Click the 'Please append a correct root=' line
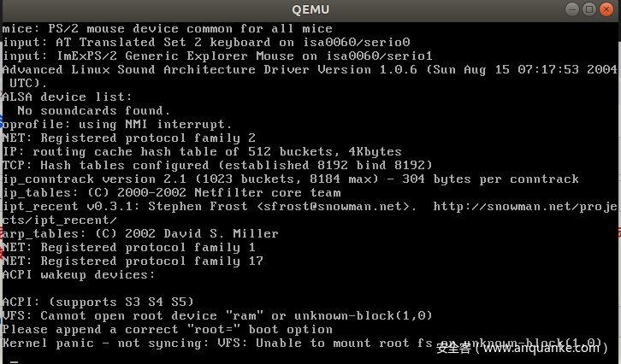621x364 pixels. (168, 330)
